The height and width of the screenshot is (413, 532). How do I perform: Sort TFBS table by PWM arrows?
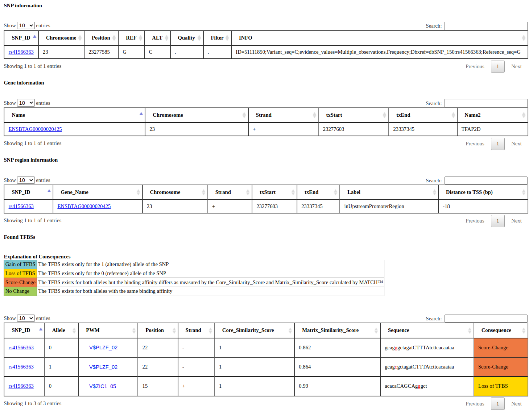pyautogui.click(x=134, y=330)
